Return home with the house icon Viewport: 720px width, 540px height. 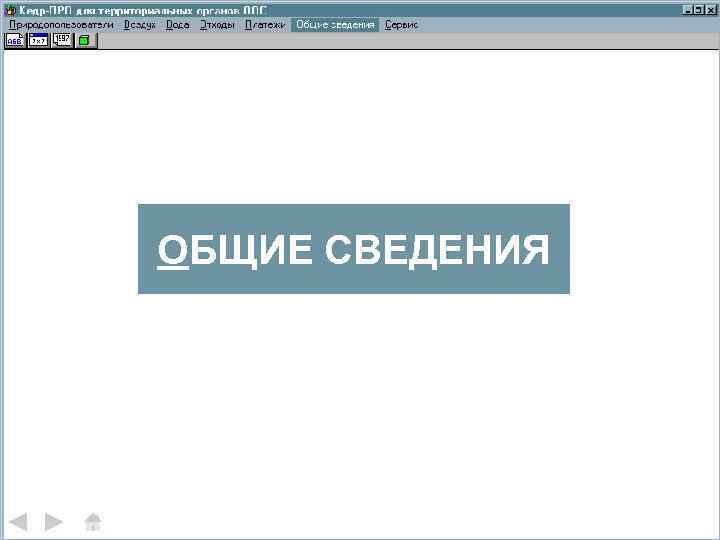pyautogui.click(x=93, y=522)
